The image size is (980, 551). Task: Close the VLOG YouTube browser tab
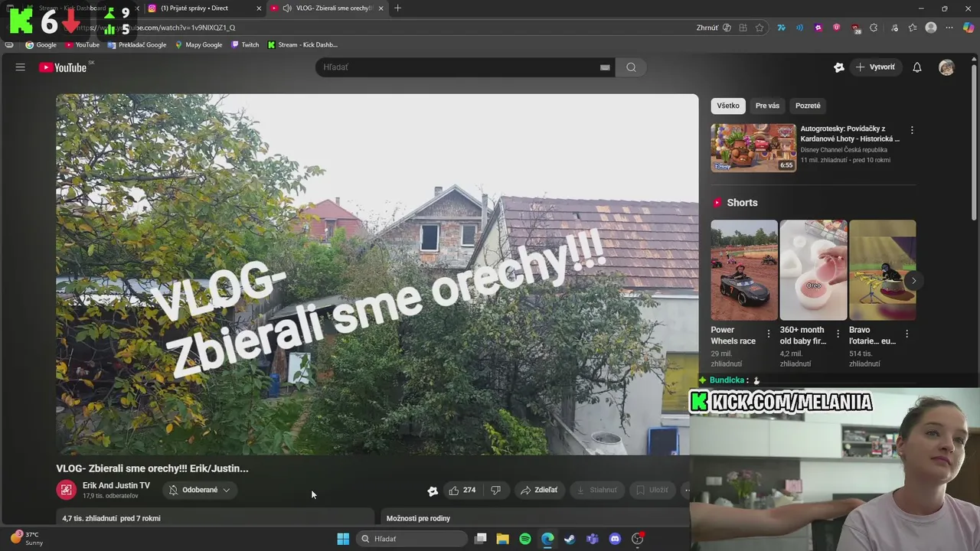click(381, 8)
